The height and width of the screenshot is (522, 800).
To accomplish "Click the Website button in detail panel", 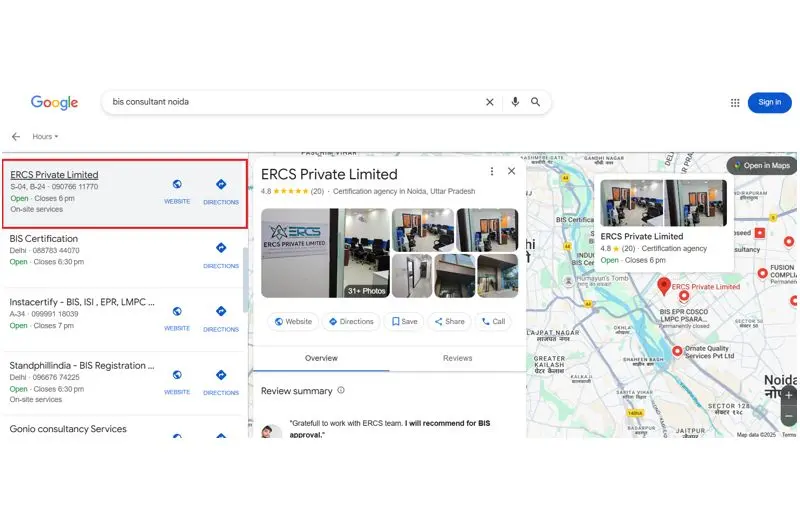I will (293, 321).
